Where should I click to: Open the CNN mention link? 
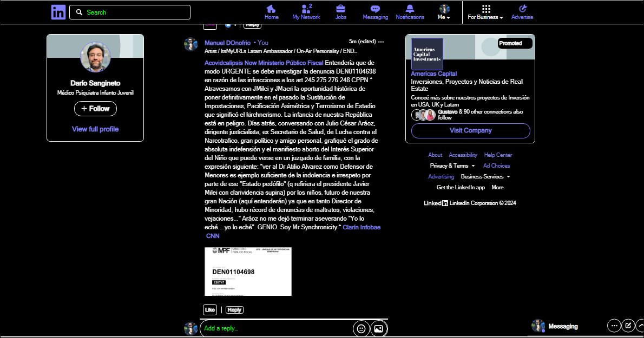tap(213, 236)
